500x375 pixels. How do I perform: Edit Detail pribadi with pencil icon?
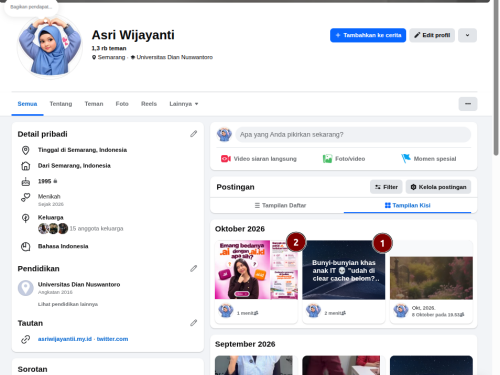tap(194, 134)
